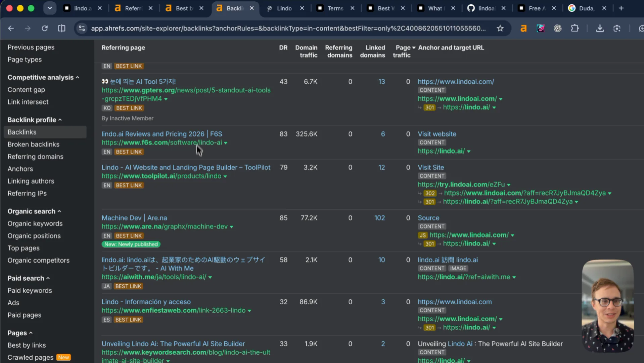The image size is (644, 363).
Task: Open the side panel icon
Action: (x=62, y=29)
